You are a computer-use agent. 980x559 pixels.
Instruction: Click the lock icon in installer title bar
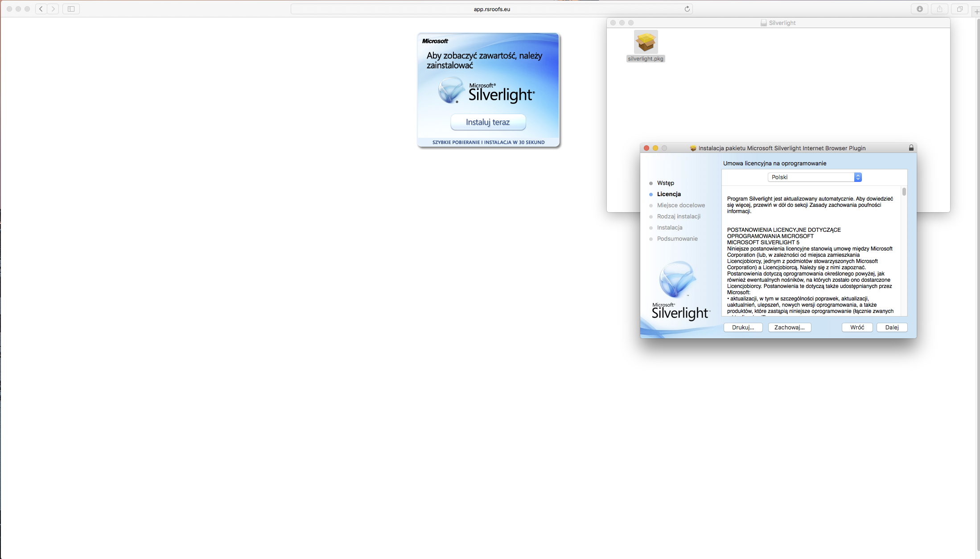(x=911, y=148)
